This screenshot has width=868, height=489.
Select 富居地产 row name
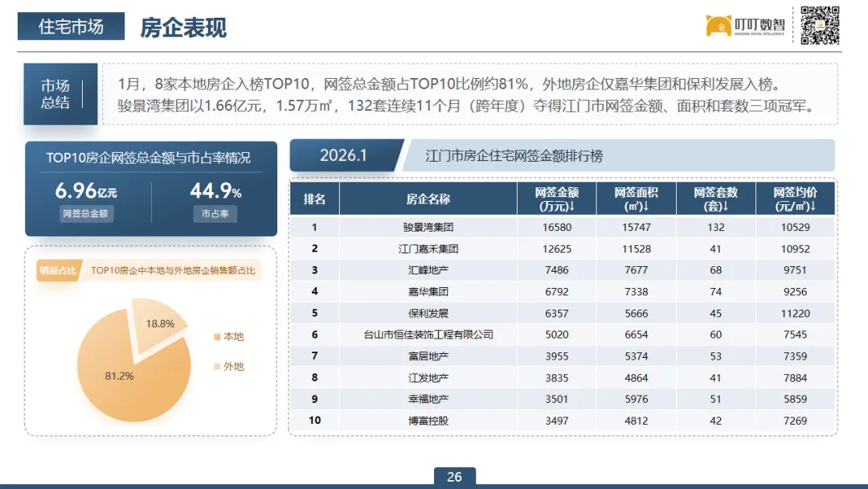click(x=428, y=356)
